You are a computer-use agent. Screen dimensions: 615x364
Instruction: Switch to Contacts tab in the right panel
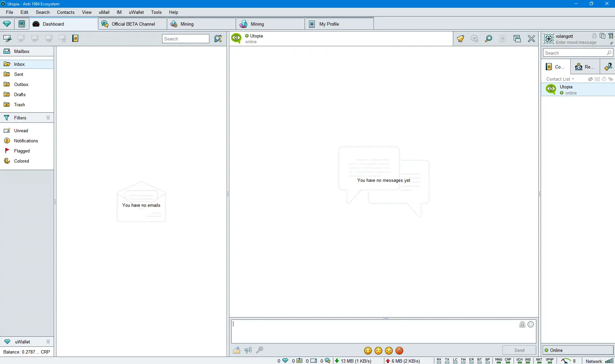point(556,67)
